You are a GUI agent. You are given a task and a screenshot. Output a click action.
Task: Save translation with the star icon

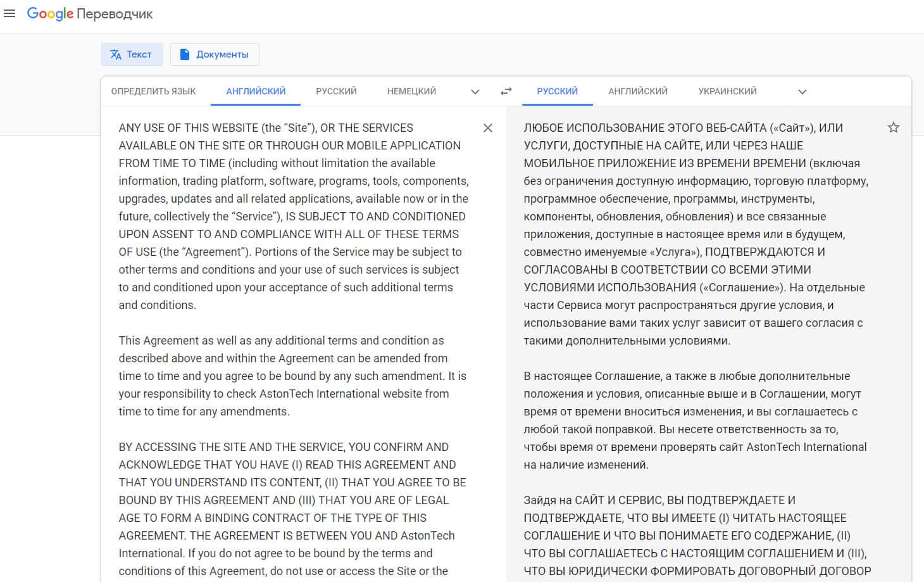[893, 128]
